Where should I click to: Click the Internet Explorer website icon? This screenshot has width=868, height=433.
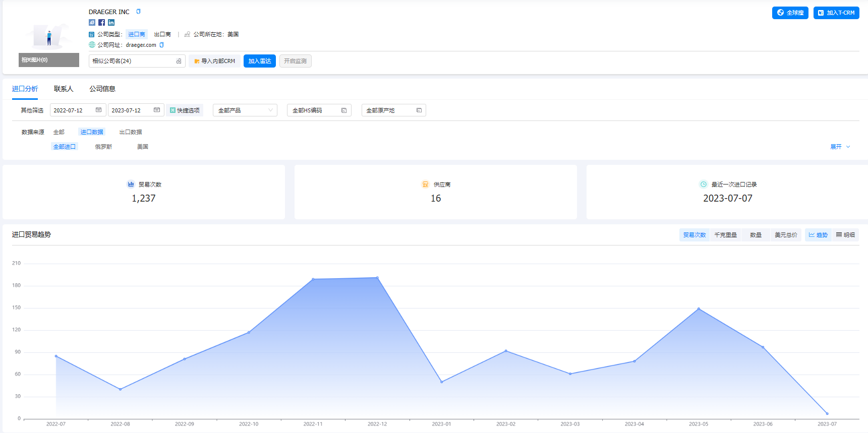point(92,22)
